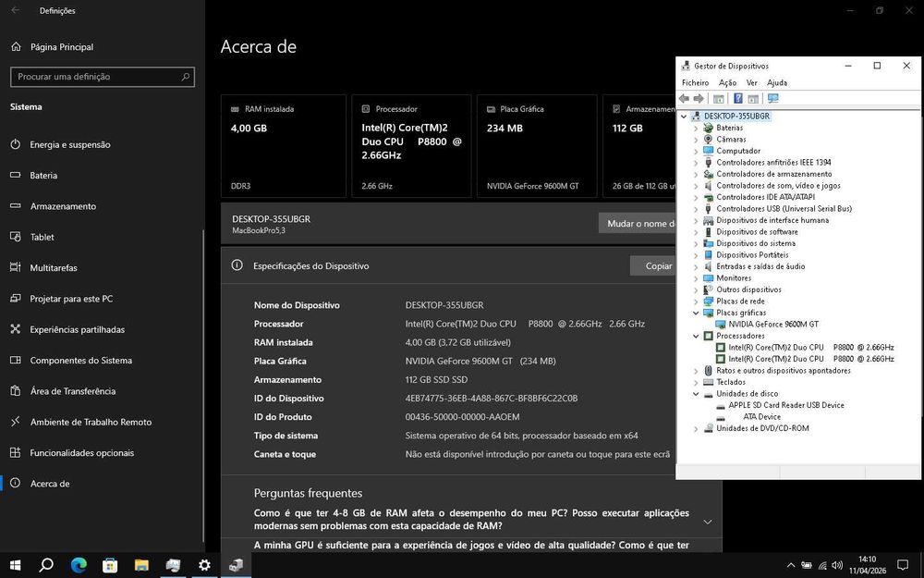This screenshot has height=578, width=924.
Task: Click the Placa Gráfica 234 MB card
Action: 537,146
